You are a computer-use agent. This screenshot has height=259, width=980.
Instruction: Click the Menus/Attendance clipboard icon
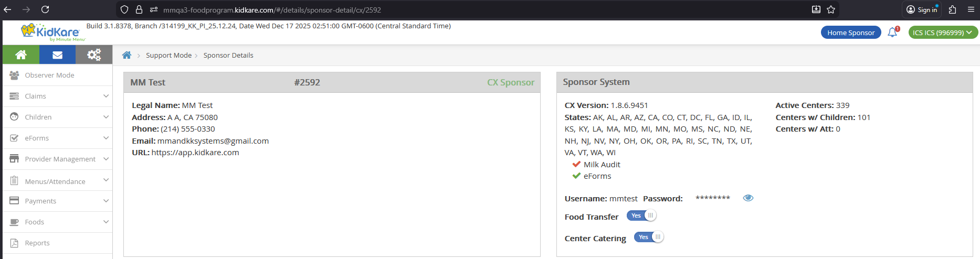15,181
